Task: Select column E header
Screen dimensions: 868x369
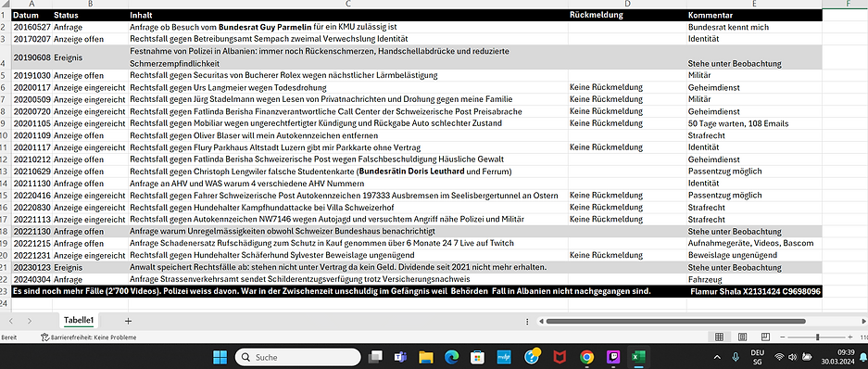Action: click(754, 4)
